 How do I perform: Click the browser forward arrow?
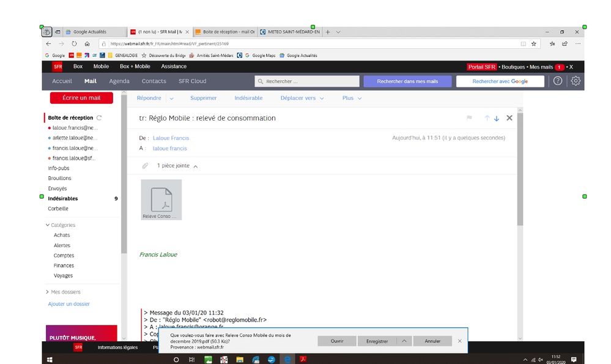point(61,44)
